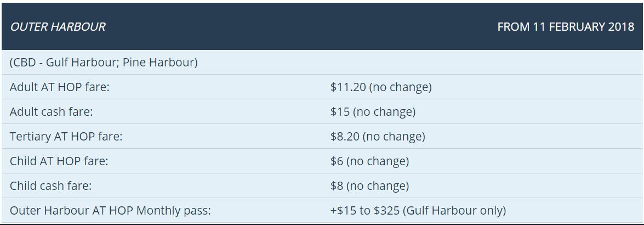The height and width of the screenshot is (225, 644).
Task: Click the Child cash fare label
Action: point(51,185)
